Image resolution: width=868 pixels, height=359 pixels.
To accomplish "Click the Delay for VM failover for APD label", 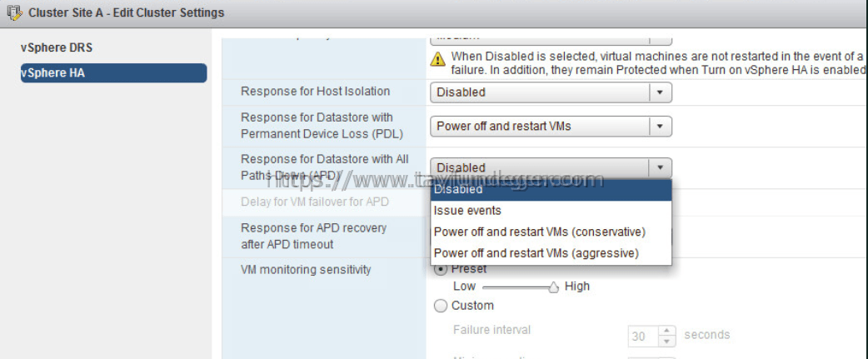I will pyautogui.click(x=315, y=202).
